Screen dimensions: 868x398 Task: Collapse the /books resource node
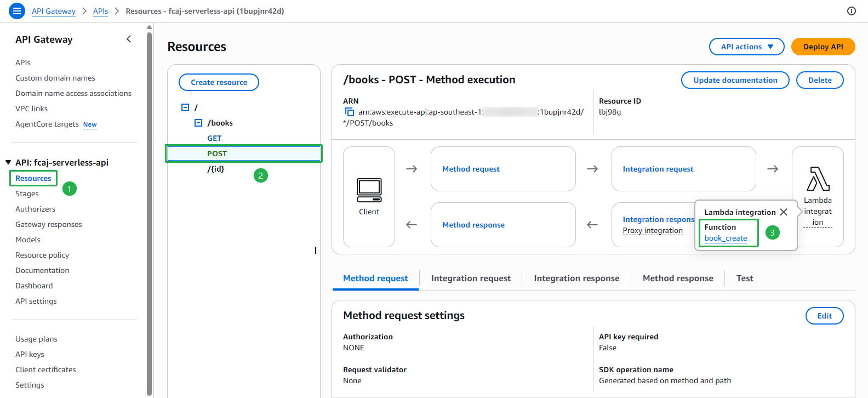pyautogui.click(x=198, y=123)
